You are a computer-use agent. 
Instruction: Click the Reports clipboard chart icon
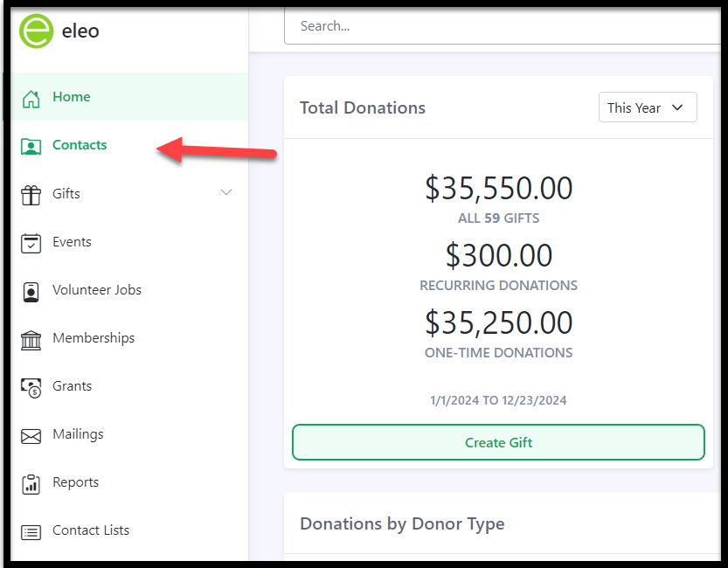click(x=31, y=484)
